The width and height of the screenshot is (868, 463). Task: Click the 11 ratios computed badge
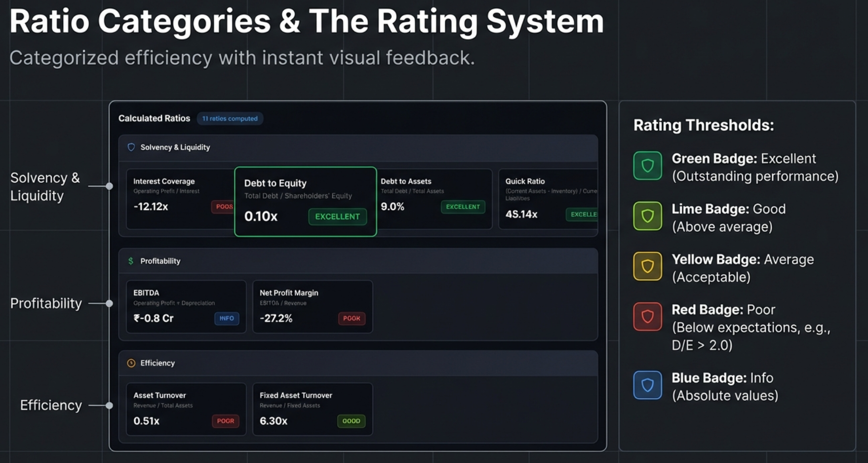click(230, 119)
